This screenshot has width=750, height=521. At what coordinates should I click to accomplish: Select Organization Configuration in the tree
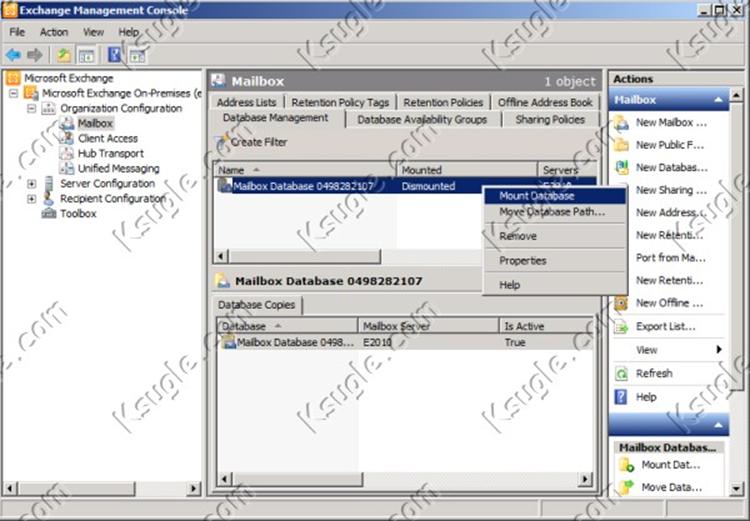click(x=121, y=108)
